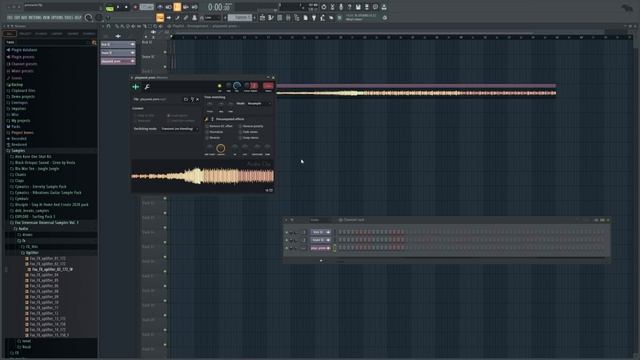Expand the Claps folder in browser
The height and width of the screenshot is (360, 640).
[19, 180]
